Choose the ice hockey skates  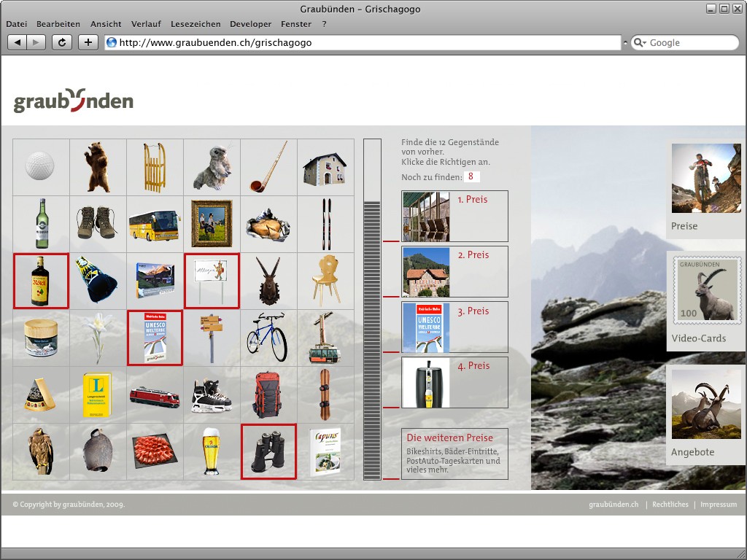point(212,396)
